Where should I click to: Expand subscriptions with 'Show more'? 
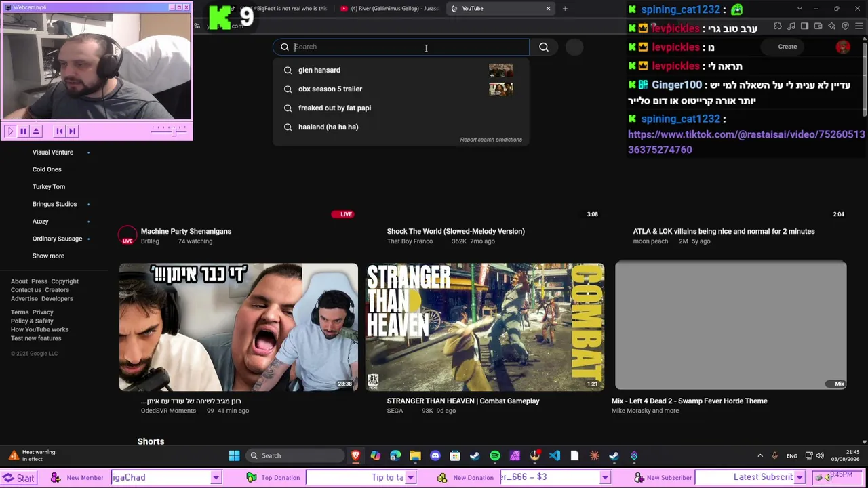click(48, 256)
